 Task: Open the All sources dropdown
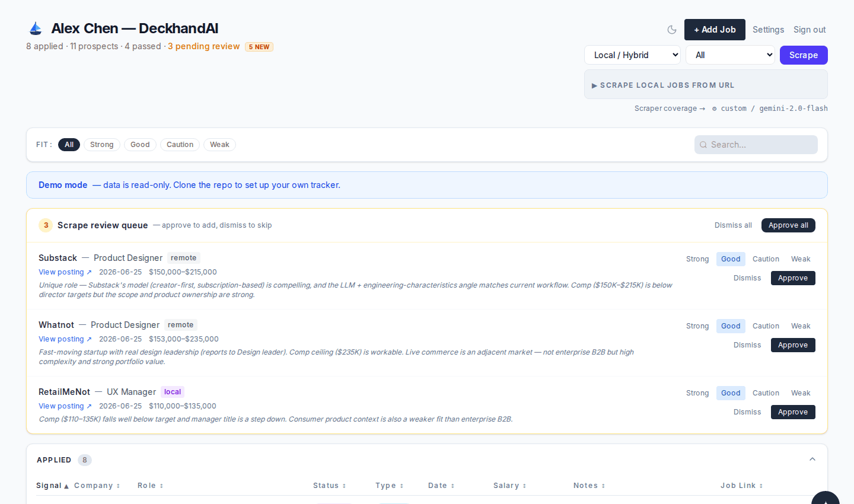(731, 55)
